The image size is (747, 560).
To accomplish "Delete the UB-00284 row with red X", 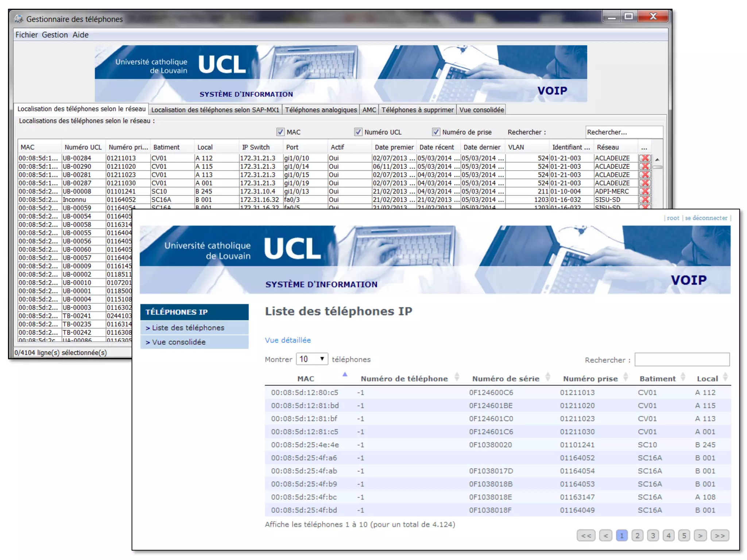I will 645,158.
